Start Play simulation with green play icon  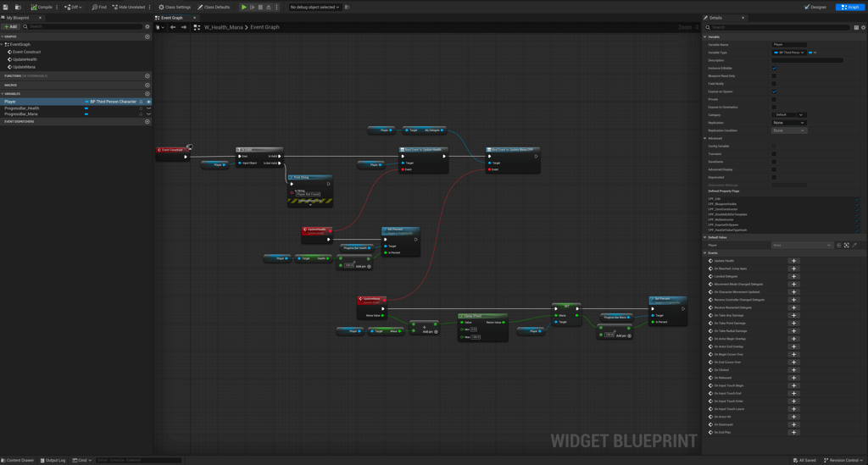pos(243,7)
